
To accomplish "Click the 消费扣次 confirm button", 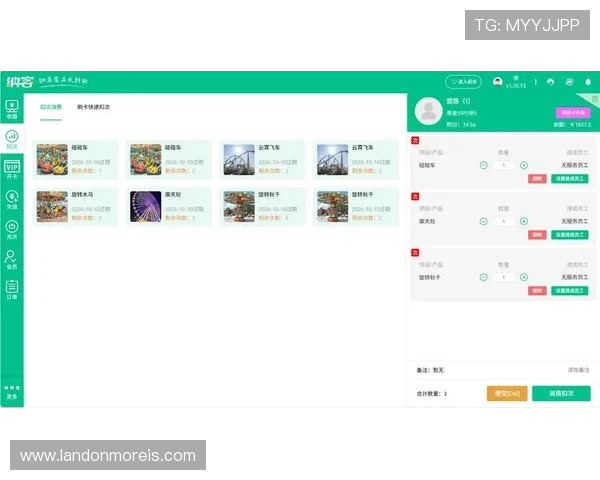I will coord(561,393).
